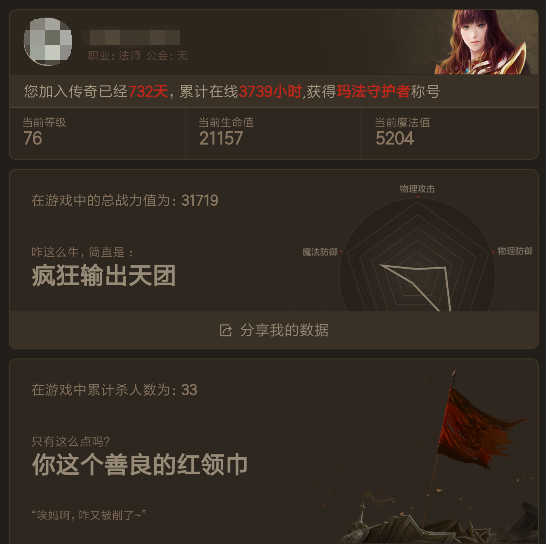Image resolution: width=546 pixels, height=544 pixels.
Task: Click the 物理攻击 radar chart label
Action: click(417, 189)
